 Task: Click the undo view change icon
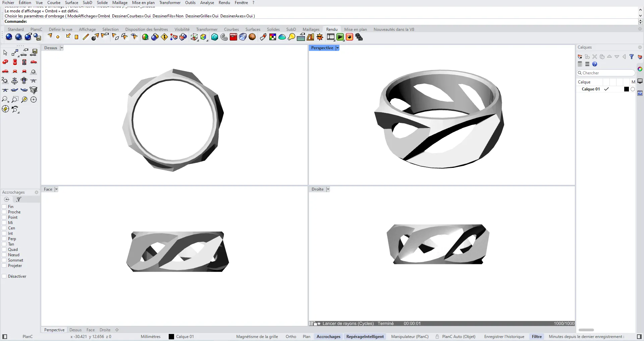(x=15, y=109)
